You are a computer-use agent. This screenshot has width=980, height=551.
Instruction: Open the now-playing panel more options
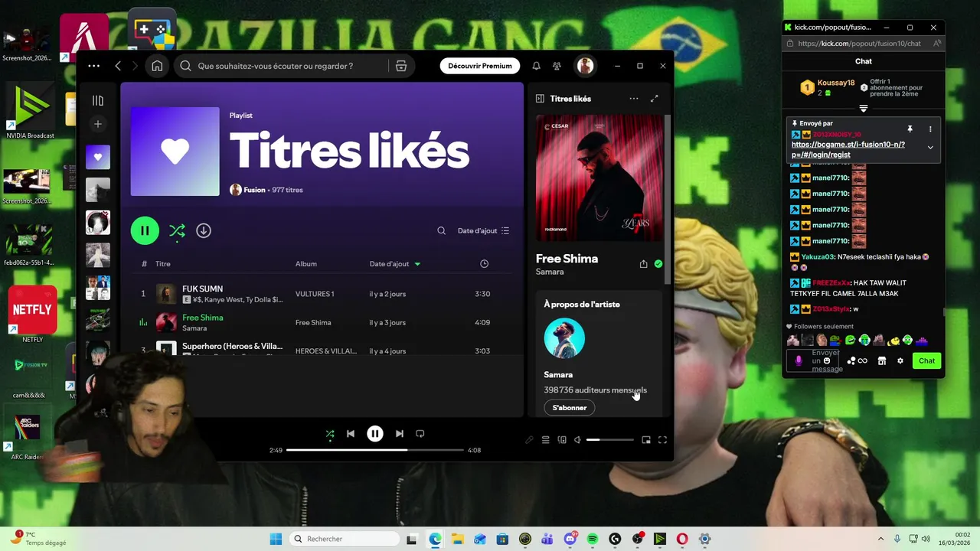tap(633, 99)
